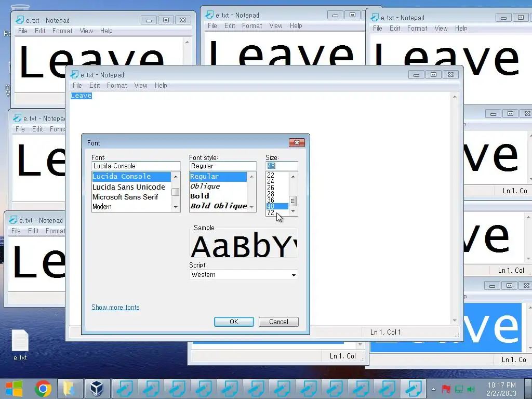Open Format menu in the front Notepad window

click(x=117, y=86)
